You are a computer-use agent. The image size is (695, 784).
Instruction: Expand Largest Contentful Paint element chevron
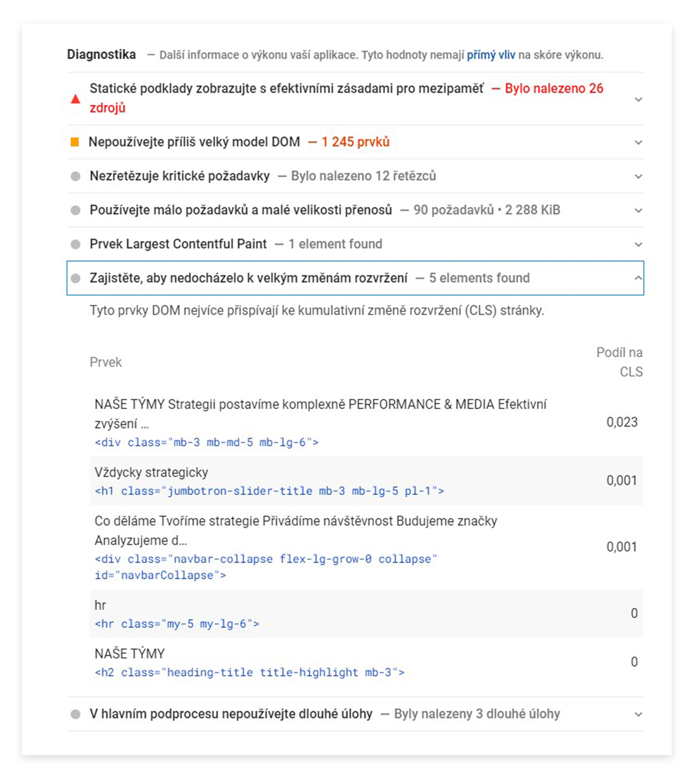[638, 245]
